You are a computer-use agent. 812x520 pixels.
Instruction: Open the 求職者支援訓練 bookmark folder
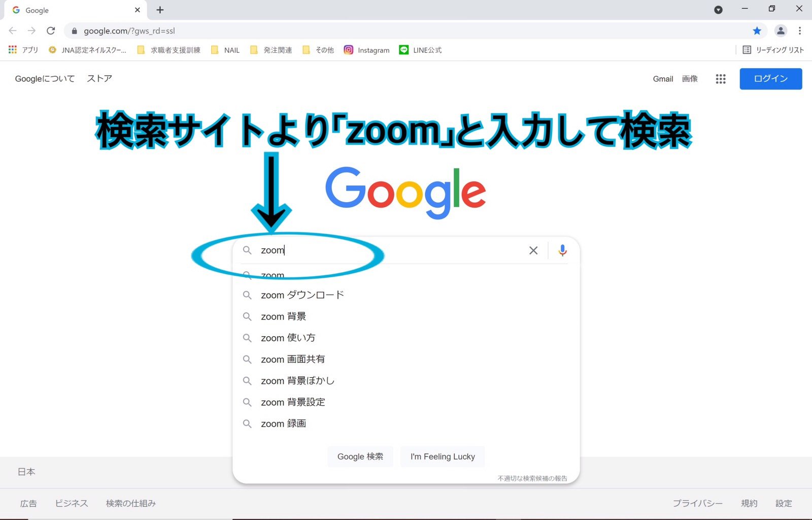pyautogui.click(x=169, y=50)
